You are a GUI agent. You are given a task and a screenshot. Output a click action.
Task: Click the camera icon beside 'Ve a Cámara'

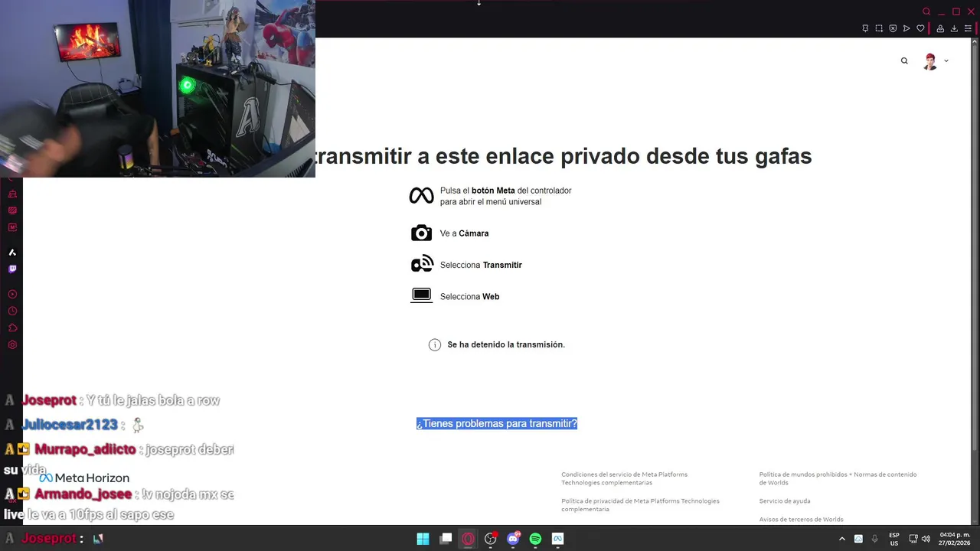tap(421, 233)
